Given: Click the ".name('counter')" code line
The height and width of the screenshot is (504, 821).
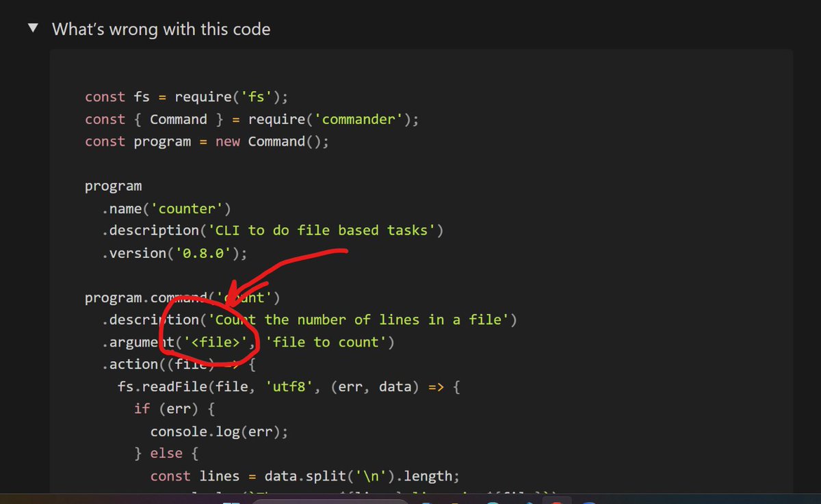Looking at the screenshot, I should pyautogui.click(x=166, y=208).
